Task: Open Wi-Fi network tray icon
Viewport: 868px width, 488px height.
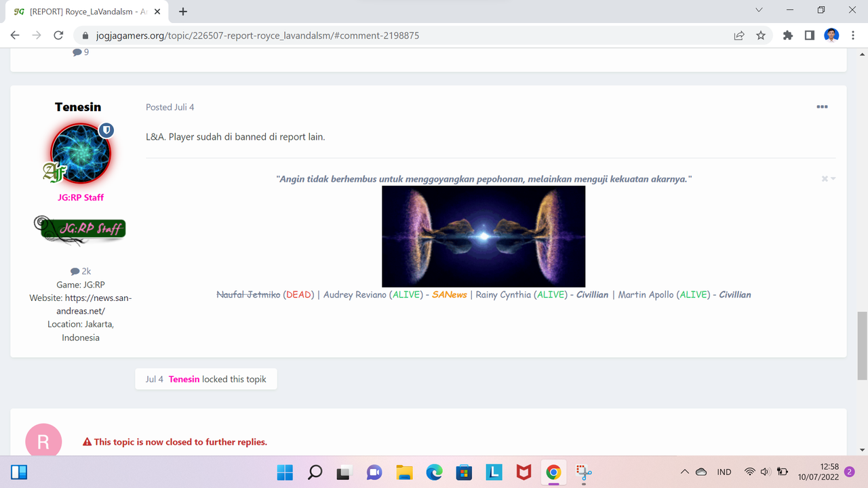Action: (749, 472)
